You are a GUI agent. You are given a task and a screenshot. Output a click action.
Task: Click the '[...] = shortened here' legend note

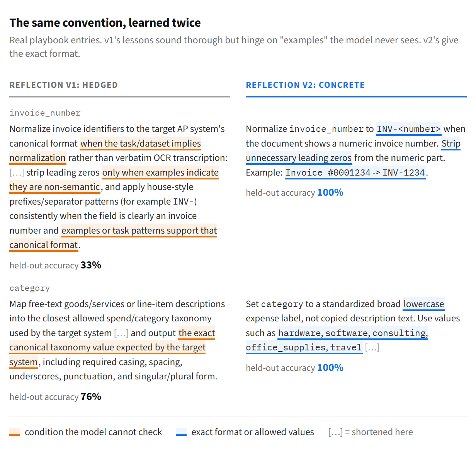pyautogui.click(x=371, y=432)
